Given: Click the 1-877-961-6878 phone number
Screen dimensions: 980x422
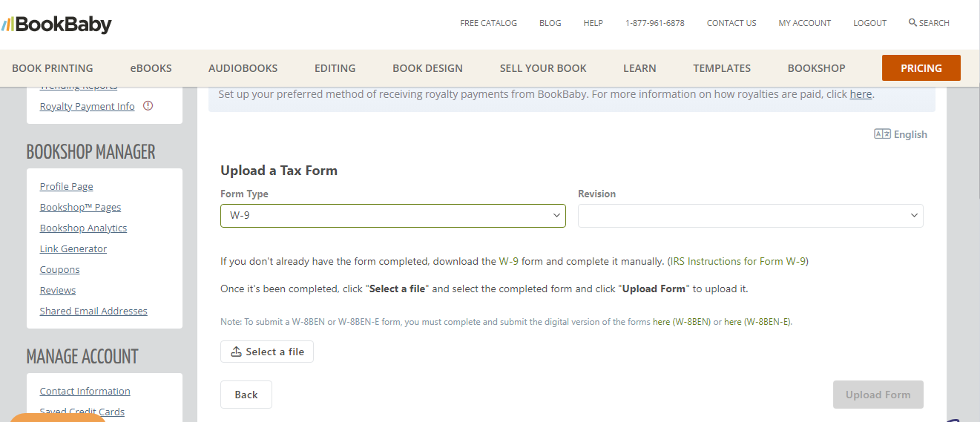Looking at the screenshot, I should pos(655,23).
